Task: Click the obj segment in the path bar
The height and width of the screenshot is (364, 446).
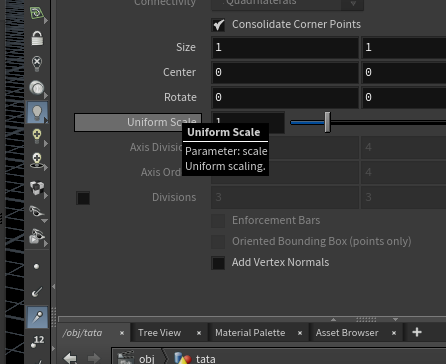Action: pos(147,359)
